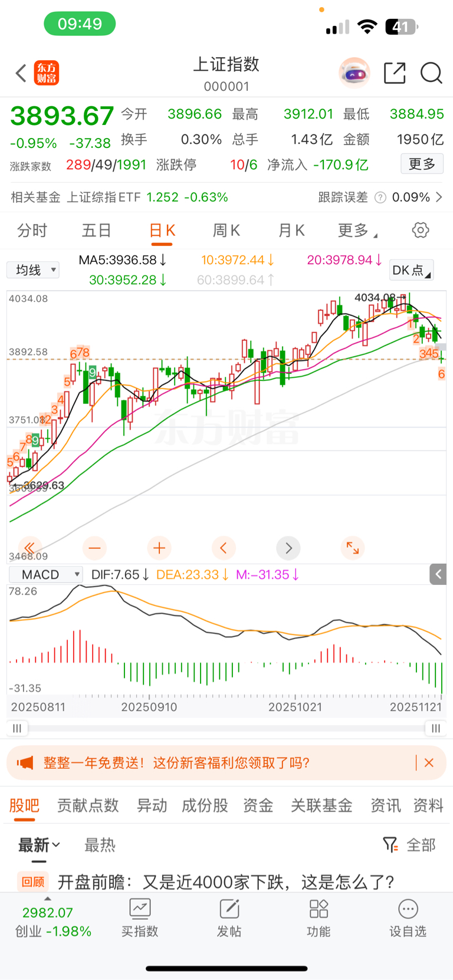Viewport: 453px width, 980px height.
Task: Open the 异动 tab
Action: [x=152, y=805]
